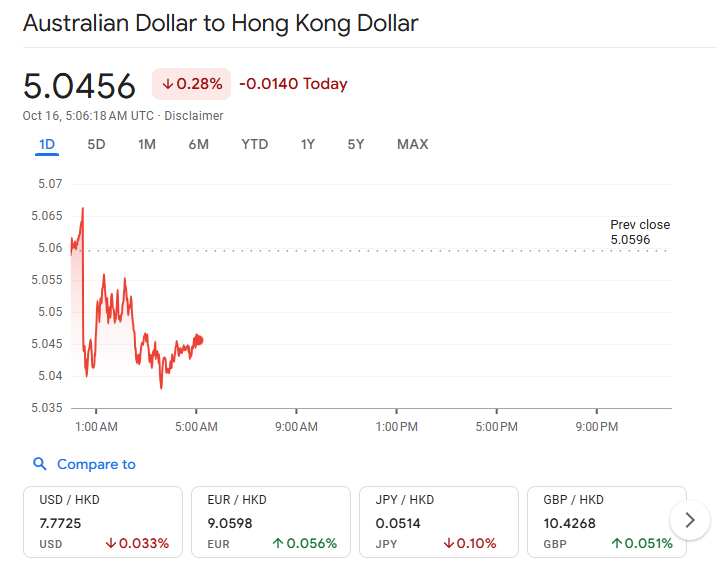Click the red current-price dot on chart
Viewport: 717px width, 572px height.
click(x=199, y=340)
